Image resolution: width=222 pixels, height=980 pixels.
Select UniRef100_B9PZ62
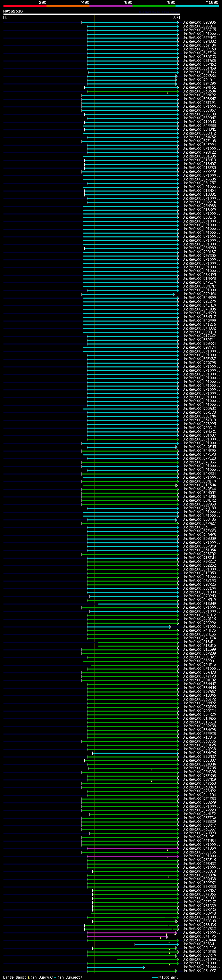click(199, 883)
